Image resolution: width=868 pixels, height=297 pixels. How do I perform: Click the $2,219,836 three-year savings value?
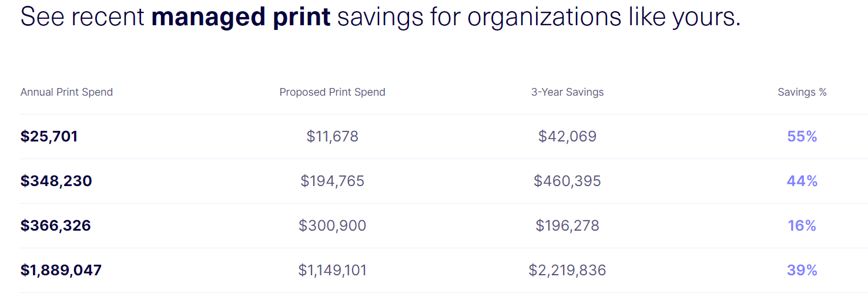[x=568, y=271]
